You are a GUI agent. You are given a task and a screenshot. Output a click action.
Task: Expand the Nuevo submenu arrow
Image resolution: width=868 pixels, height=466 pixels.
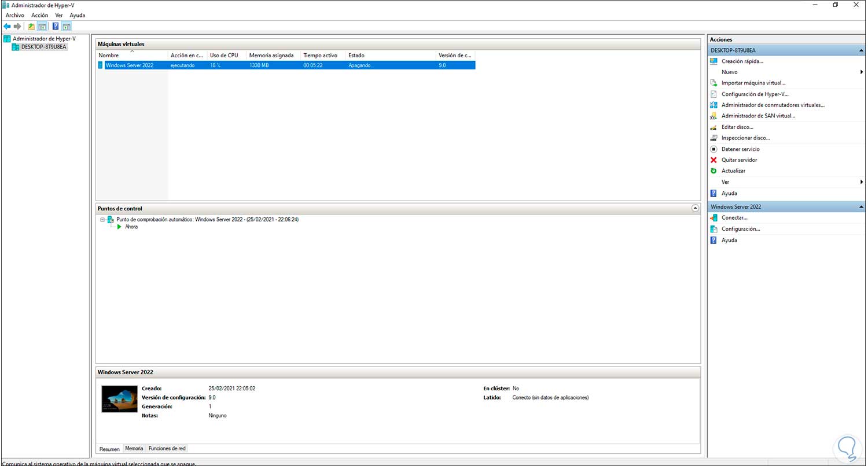point(862,72)
